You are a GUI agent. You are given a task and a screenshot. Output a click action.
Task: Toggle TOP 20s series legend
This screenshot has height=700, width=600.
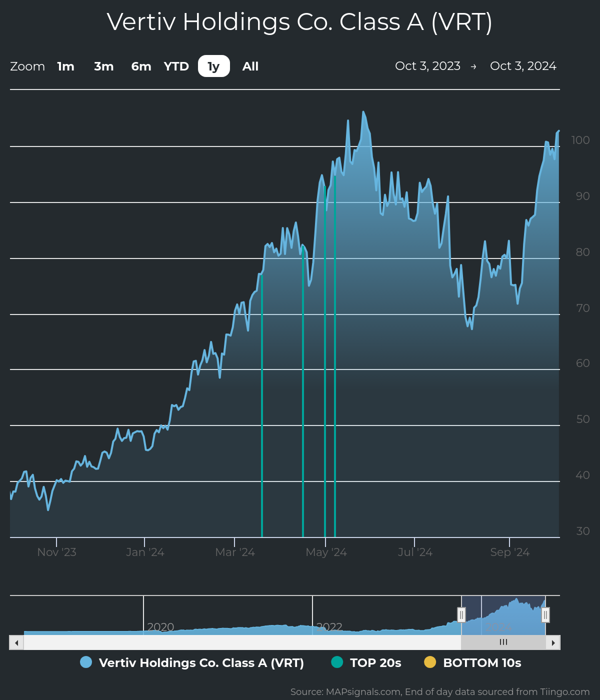coord(366,662)
